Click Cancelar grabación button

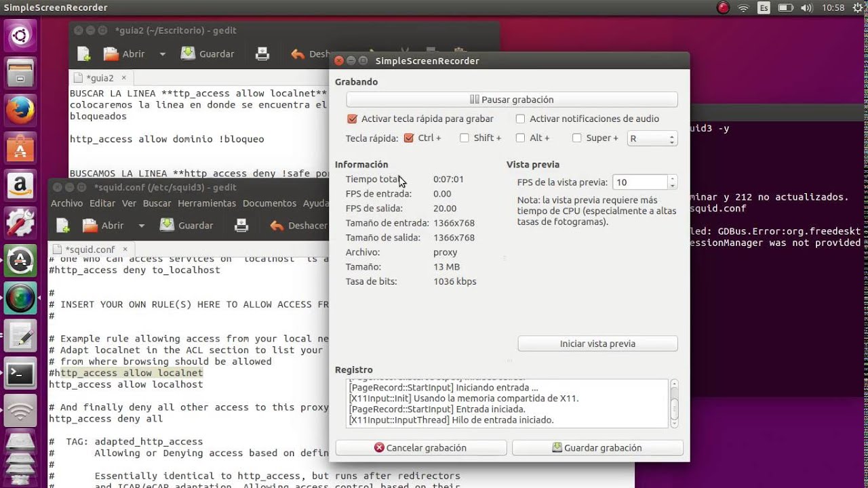click(x=420, y=448)
